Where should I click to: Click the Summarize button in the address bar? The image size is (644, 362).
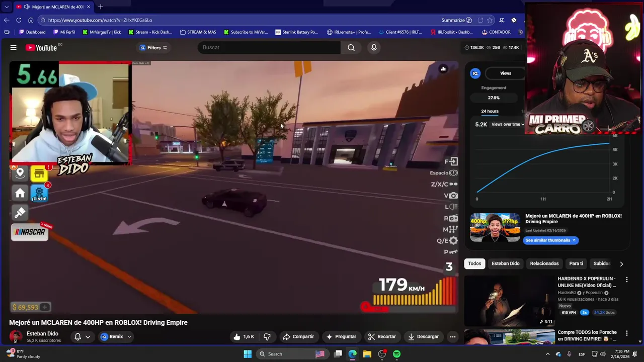pyautogui.click(x=457, y=20)
